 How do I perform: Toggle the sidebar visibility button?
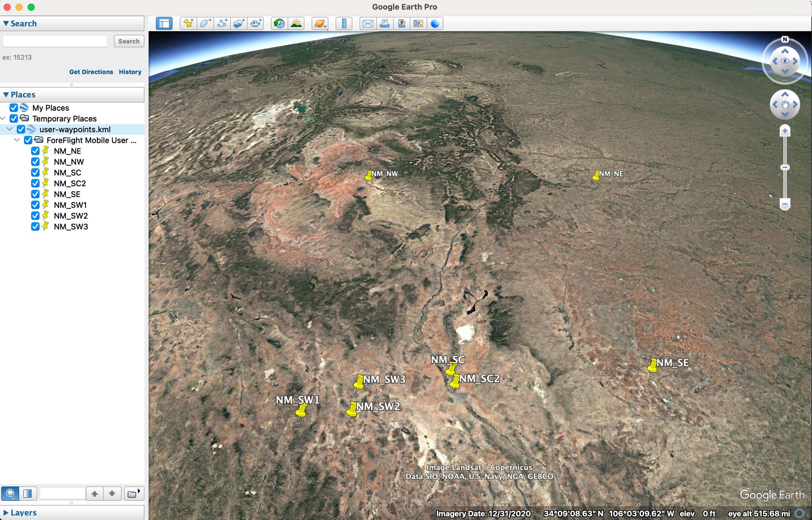coord(164,23)
